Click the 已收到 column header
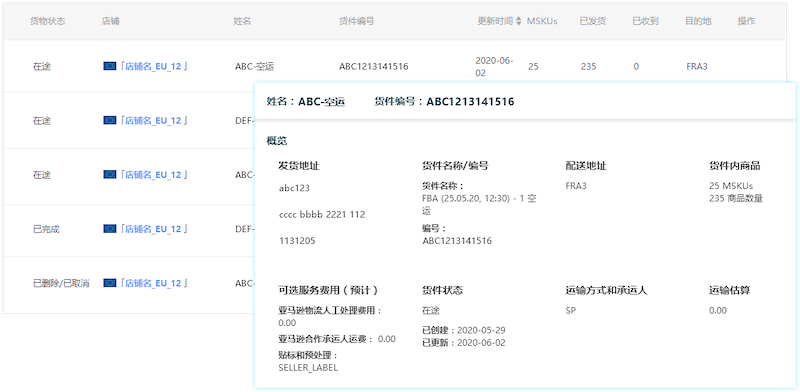This screenshot has height=392, width=800. 645,21
